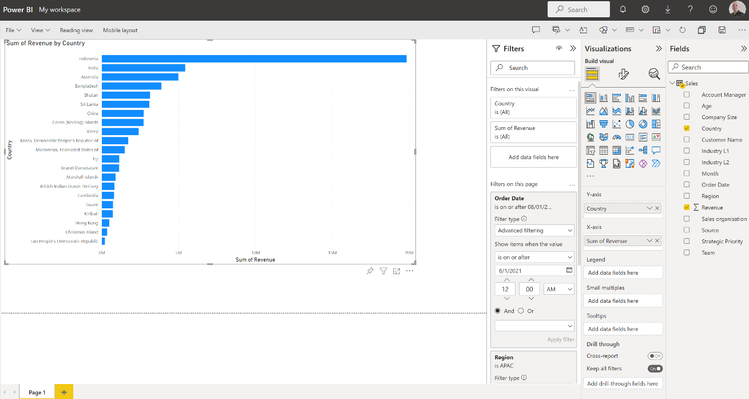Toggle the Cross-report switch
749x399 pixels.
655,356
